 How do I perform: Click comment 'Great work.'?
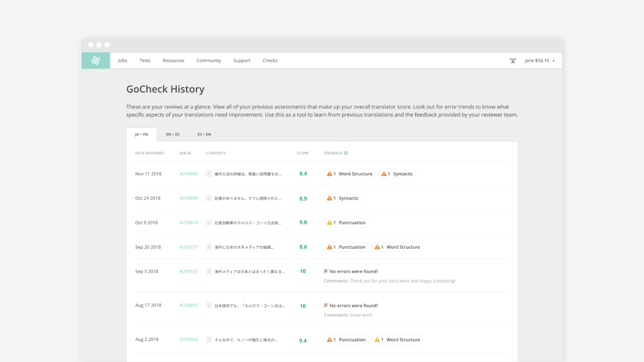(x=361, y=315)
